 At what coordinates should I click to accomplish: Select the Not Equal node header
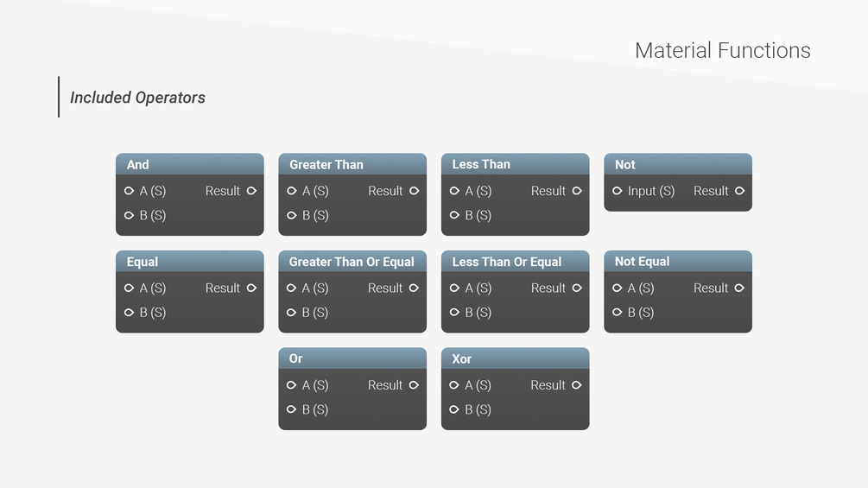pyautogui.click(x=678, y=261)
